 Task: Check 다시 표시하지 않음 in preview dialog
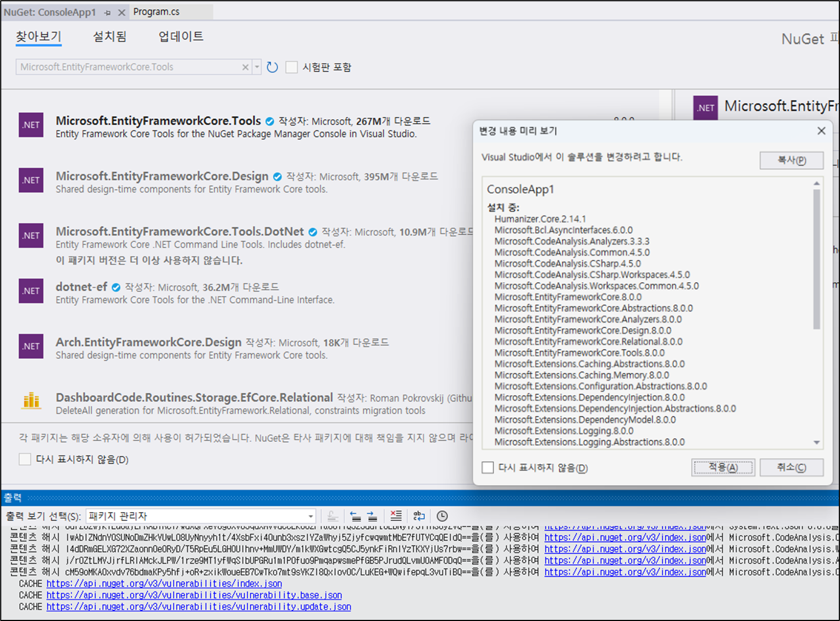coord(488,468)
